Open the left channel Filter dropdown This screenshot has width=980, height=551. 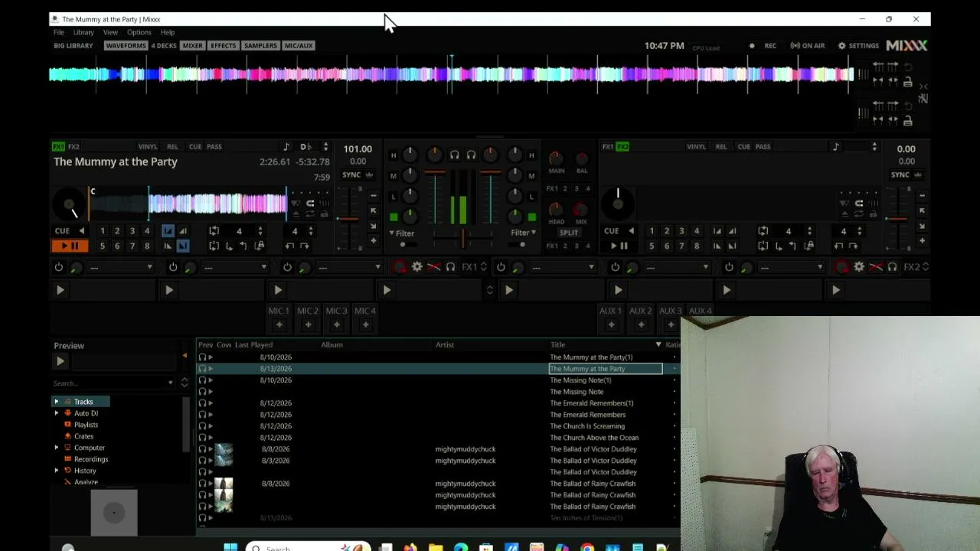point(403,233)
